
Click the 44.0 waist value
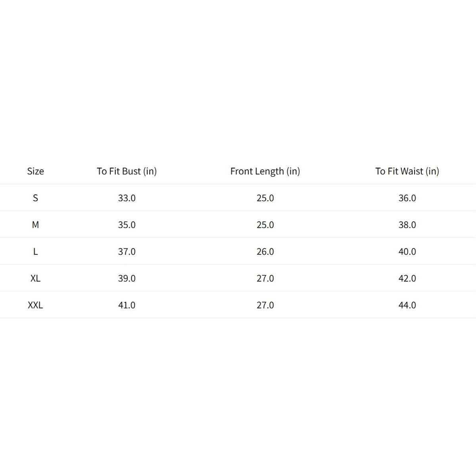(407, 305)
